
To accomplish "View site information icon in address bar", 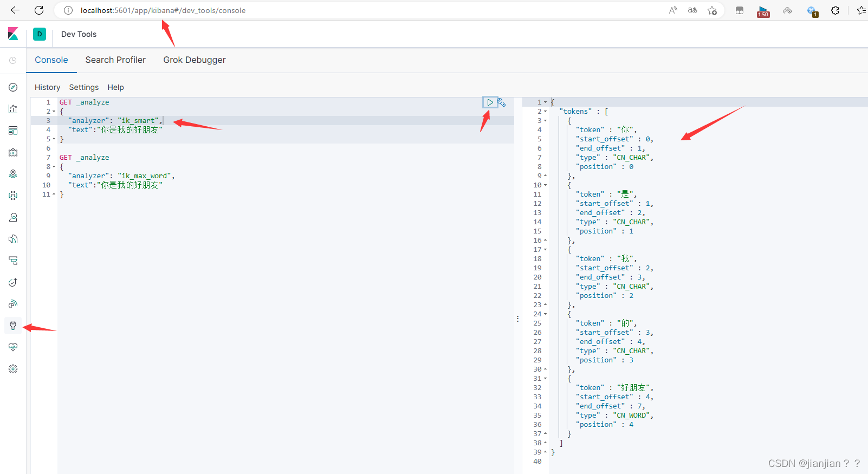I will (x=68, y=10).
